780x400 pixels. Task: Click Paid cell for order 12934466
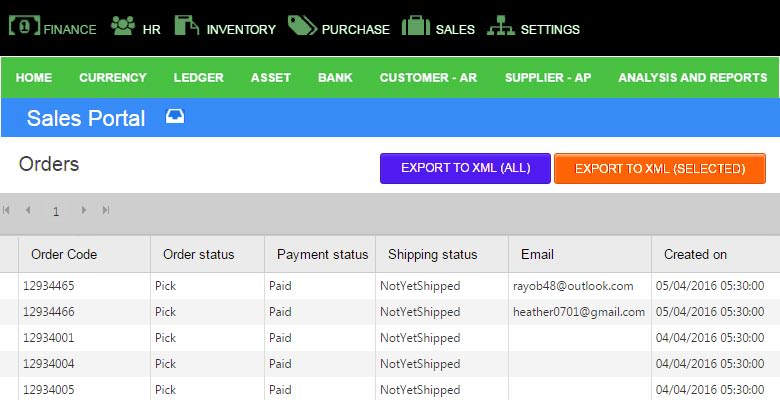280,312
